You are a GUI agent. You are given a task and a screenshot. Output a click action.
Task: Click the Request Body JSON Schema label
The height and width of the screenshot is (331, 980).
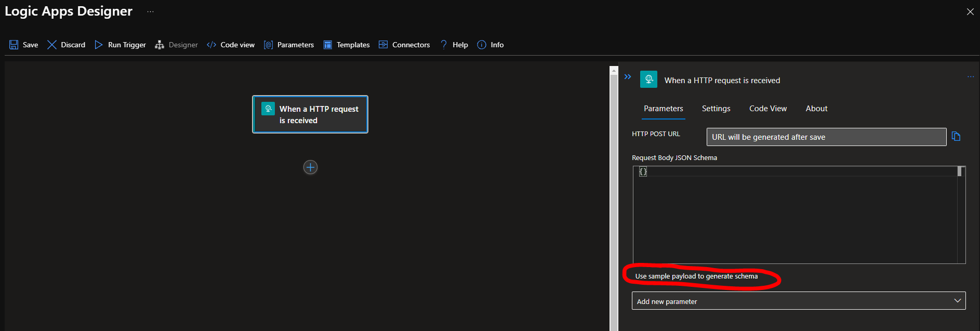[674, 158]
